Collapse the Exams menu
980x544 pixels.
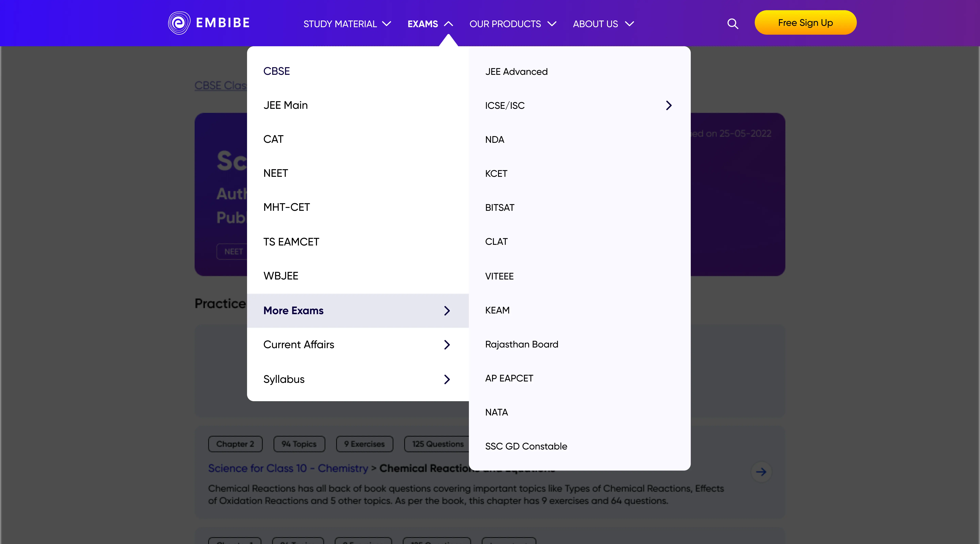tap(430, 24)
